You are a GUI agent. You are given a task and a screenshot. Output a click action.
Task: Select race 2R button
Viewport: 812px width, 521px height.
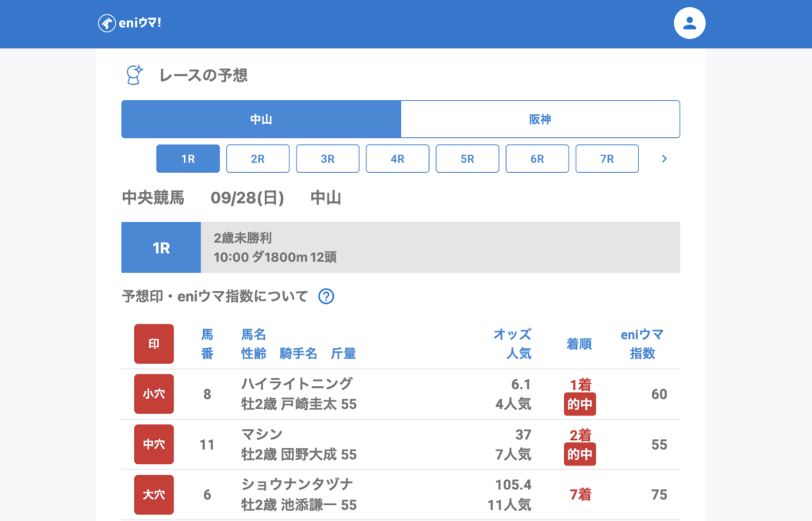tap(258, 159)
